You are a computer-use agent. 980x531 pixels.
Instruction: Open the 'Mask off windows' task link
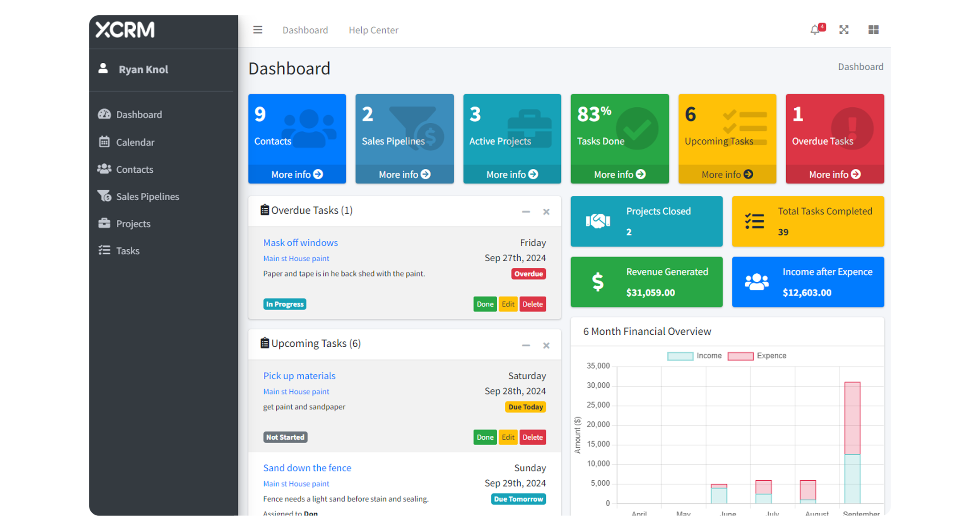point(300,243)
